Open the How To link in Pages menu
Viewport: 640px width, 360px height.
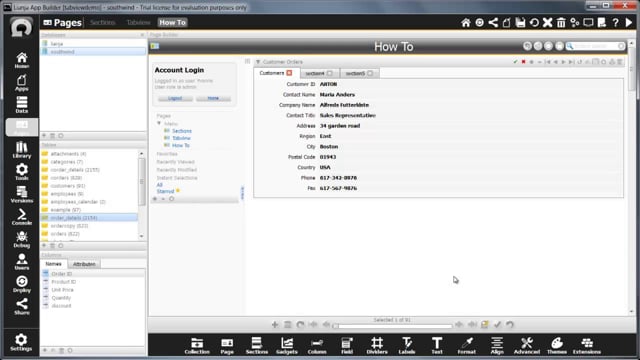(x=181, y=146)
